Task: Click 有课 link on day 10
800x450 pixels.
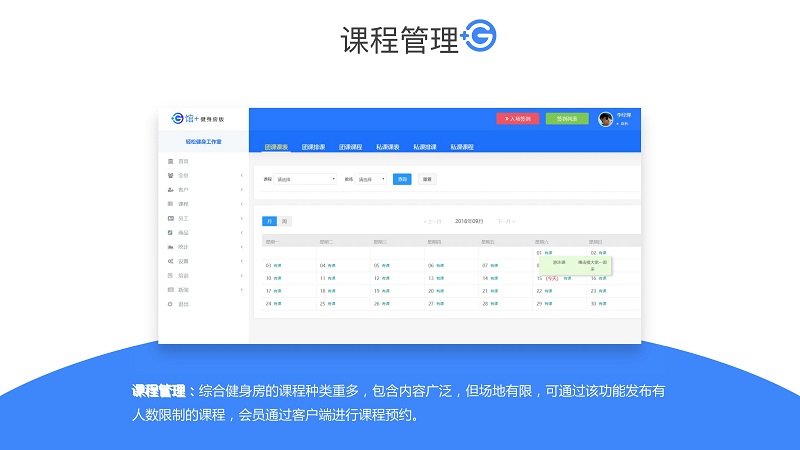Action: click(278, 279)
